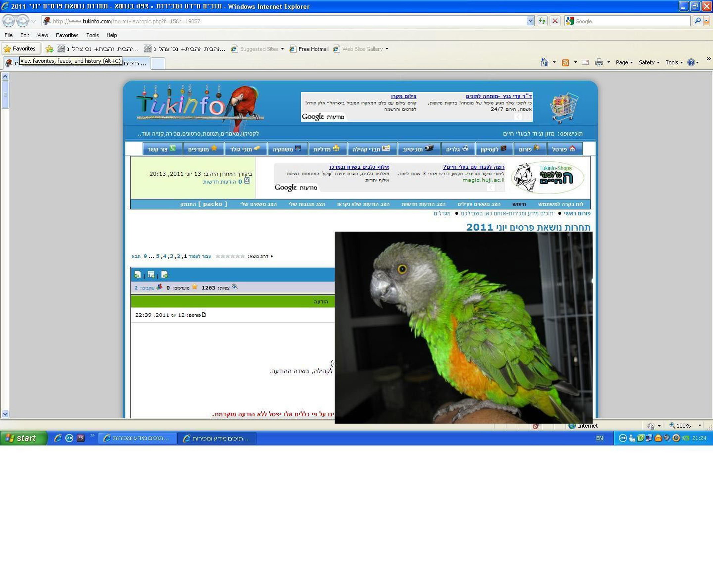Click the search magnifier button
Viewport: 713px width, 588px height.
697,21
